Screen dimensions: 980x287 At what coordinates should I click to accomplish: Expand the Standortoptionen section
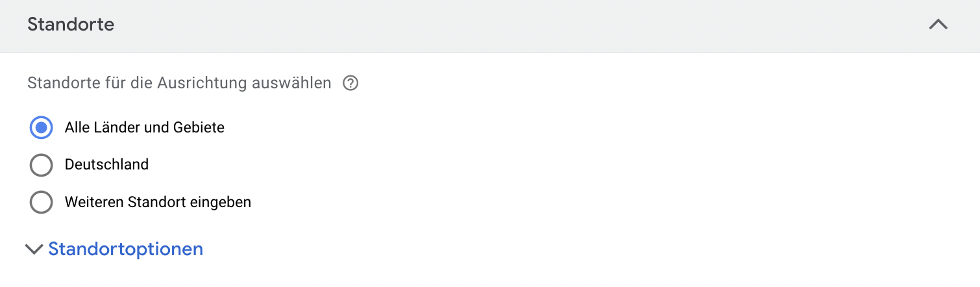(114, 249)
